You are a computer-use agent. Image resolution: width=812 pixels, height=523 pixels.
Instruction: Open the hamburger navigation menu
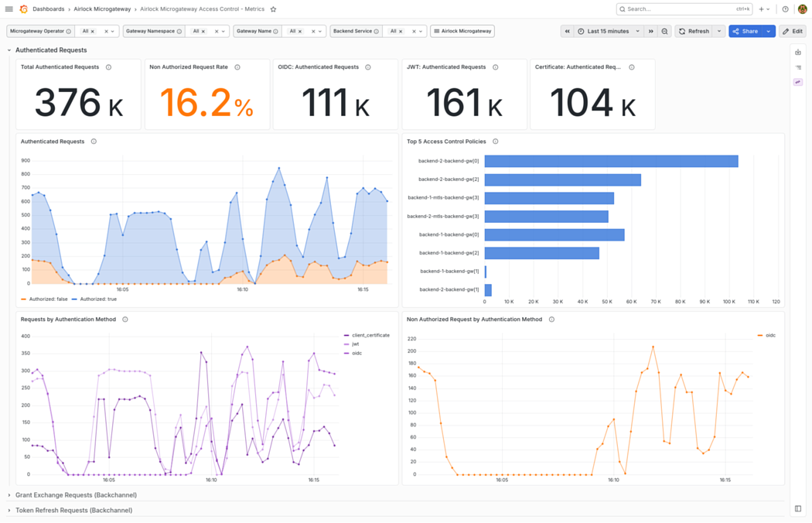point(9,9)
